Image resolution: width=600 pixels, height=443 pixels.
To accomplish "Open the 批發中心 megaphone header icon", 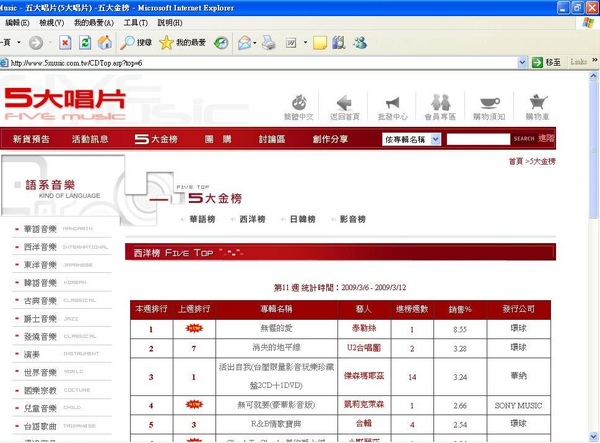I will pyautogui.click(x=393, y=107).
